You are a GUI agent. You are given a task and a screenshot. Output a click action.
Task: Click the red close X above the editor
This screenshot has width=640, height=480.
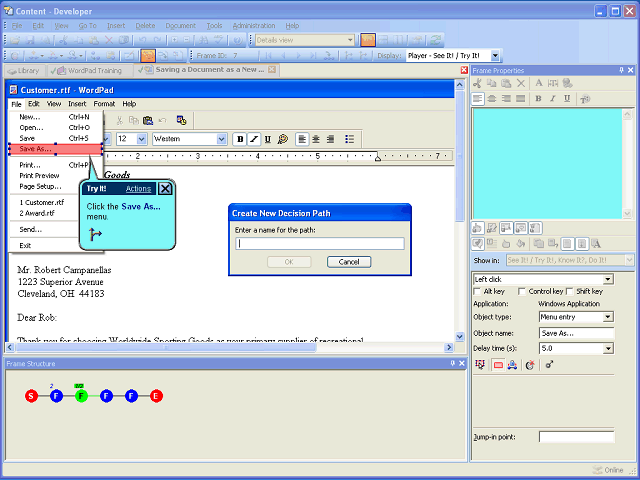click(x=464, y=70)
